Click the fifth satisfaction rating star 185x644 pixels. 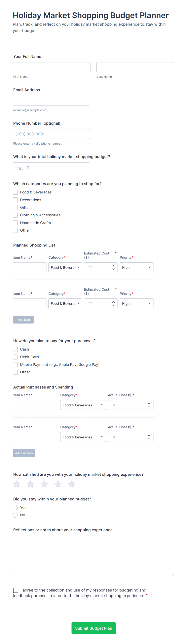tap(72, 484)
